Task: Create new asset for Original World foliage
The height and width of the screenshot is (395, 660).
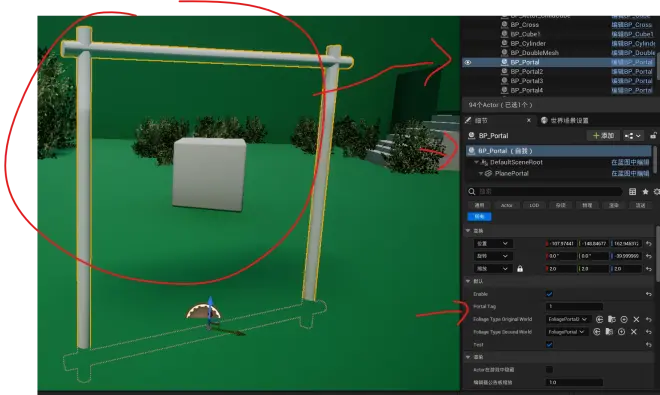Action: point(624,320)
